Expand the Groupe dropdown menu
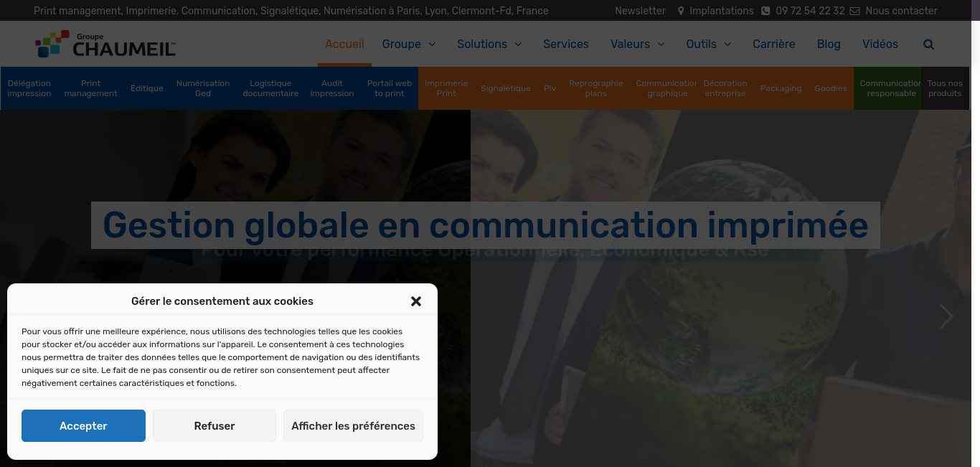Screen dimensions: 980x467 coord(408,44)
